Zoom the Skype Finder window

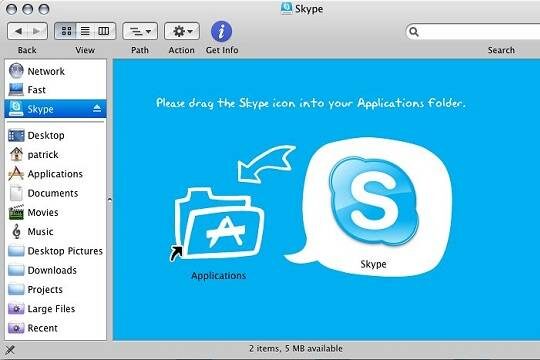click(44, 9)
